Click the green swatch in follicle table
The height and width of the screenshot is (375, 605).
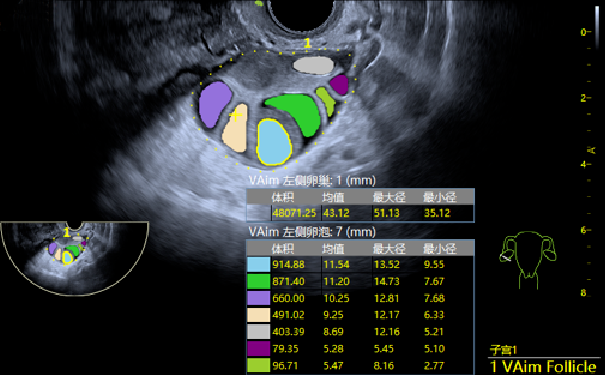point(259,281)
